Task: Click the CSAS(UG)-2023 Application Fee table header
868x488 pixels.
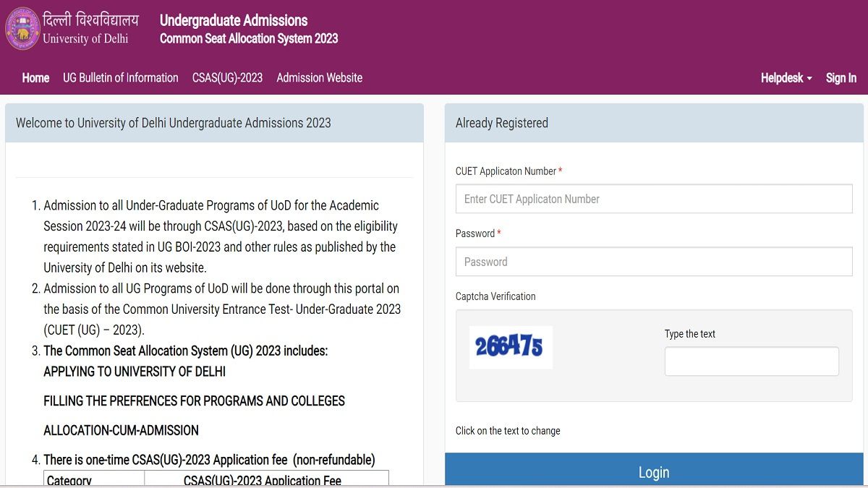Action: point(262,480)
